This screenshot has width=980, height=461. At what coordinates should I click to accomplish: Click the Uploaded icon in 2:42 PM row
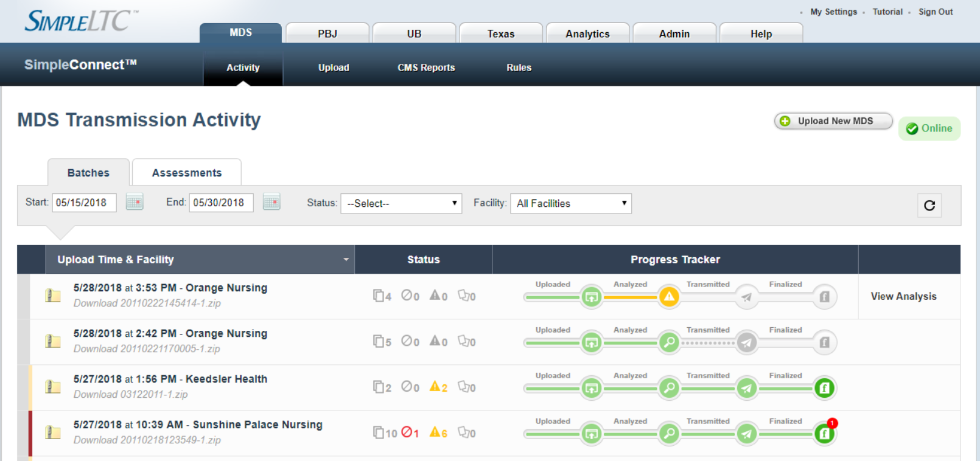[591, 342]
